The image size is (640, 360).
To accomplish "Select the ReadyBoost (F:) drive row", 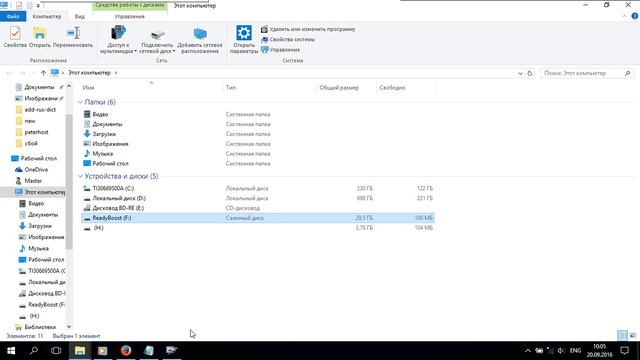I will point(258,218).
